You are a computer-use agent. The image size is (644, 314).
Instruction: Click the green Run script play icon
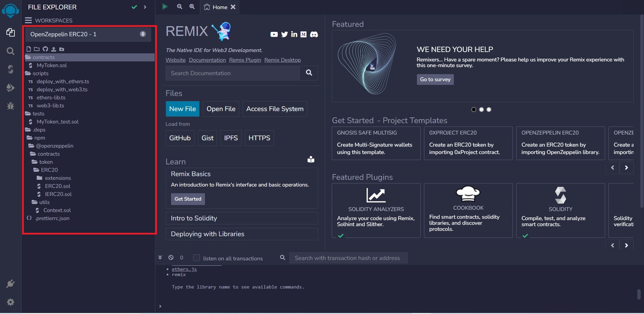165,7
